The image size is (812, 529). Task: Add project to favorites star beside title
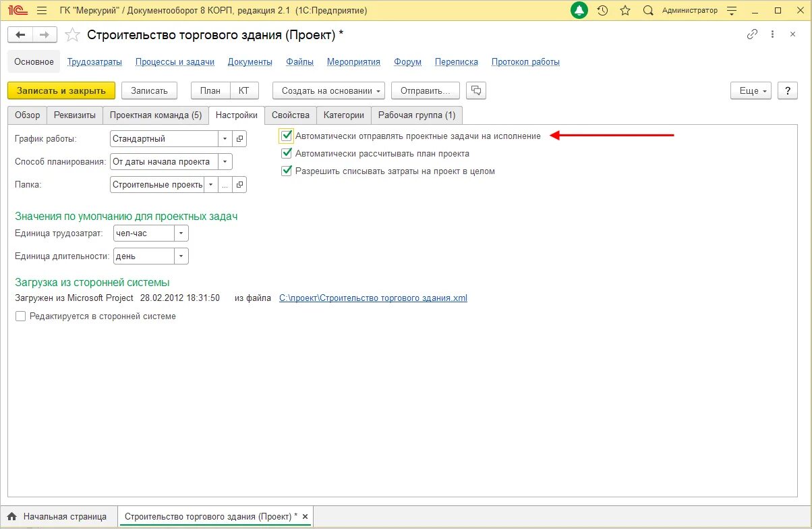pos(72,34)
